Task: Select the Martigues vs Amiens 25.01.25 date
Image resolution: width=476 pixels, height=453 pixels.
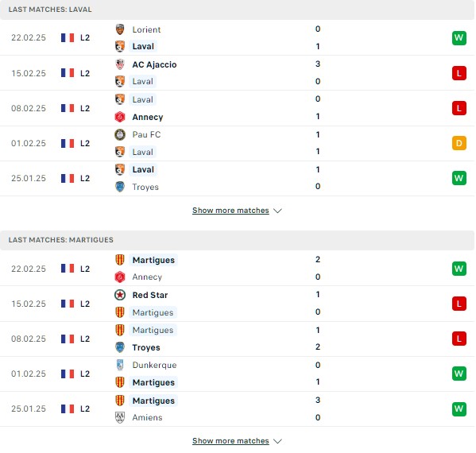Action: tap(29, 408)
